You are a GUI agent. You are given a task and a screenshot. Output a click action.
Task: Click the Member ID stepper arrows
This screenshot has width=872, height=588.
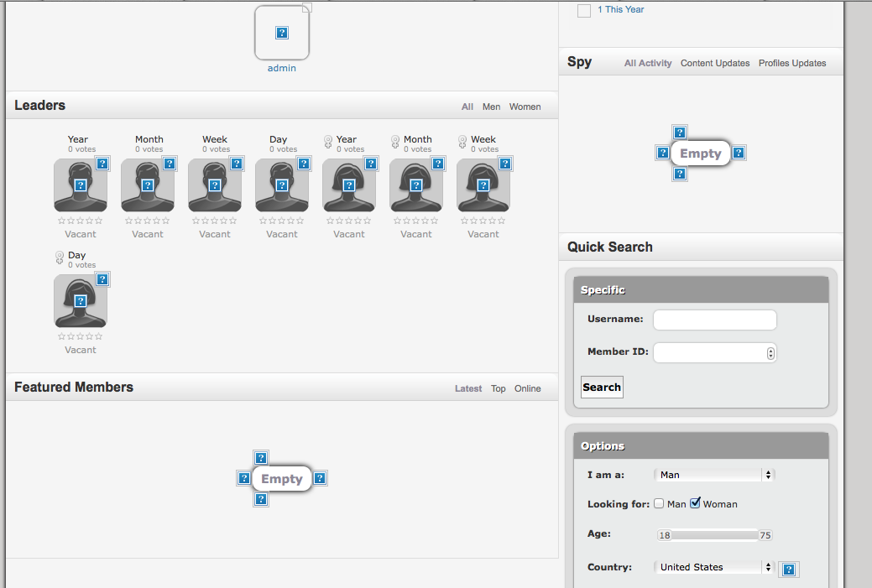pos(770,353)
